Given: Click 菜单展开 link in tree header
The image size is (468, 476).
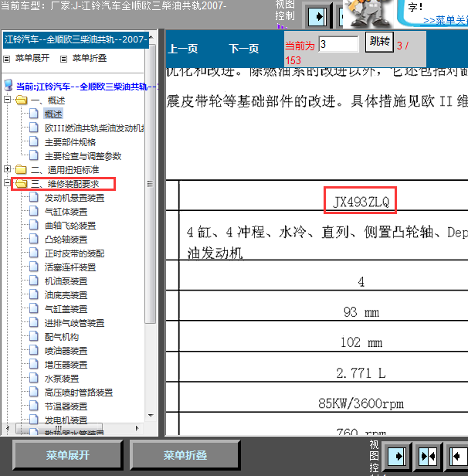Looking at the screenshot, I should click(x=32, y=58).
